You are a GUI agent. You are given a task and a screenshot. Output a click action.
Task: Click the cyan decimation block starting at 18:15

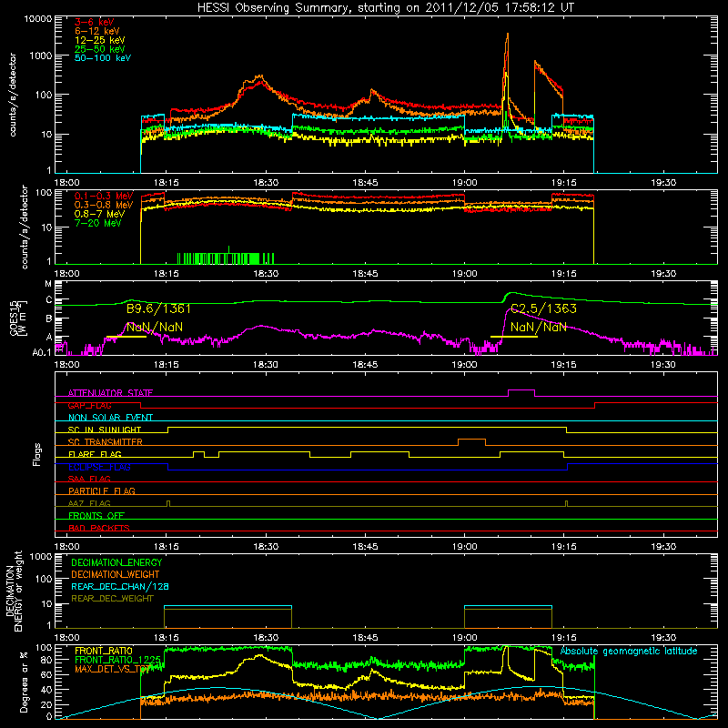pos(228,606)
